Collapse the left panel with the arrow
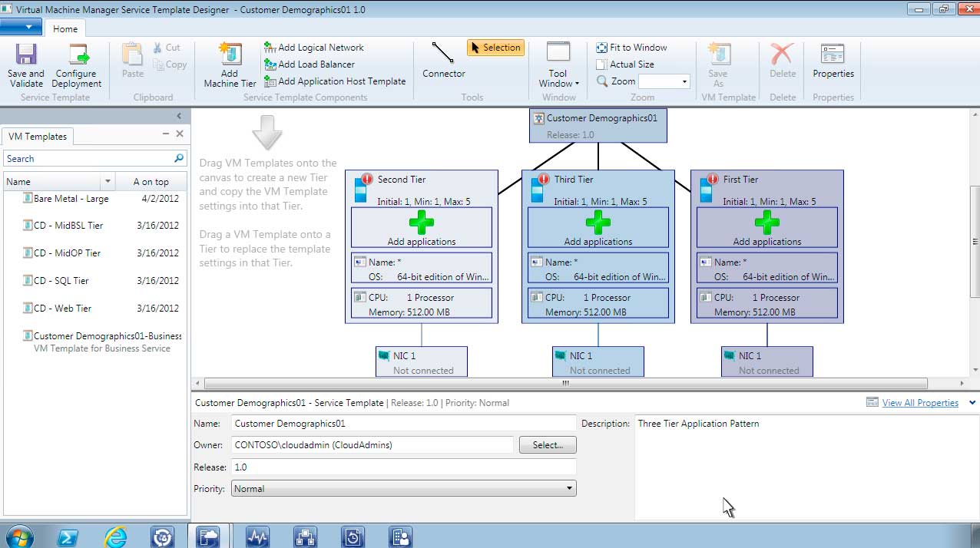The image size is (980, 548). tap(179, 117)
